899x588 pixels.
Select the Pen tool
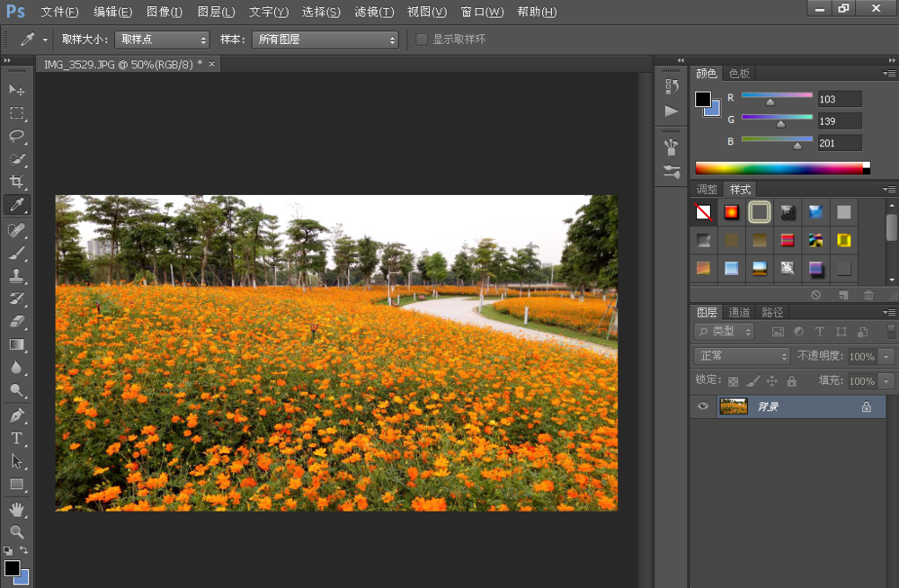click(16, 415)
